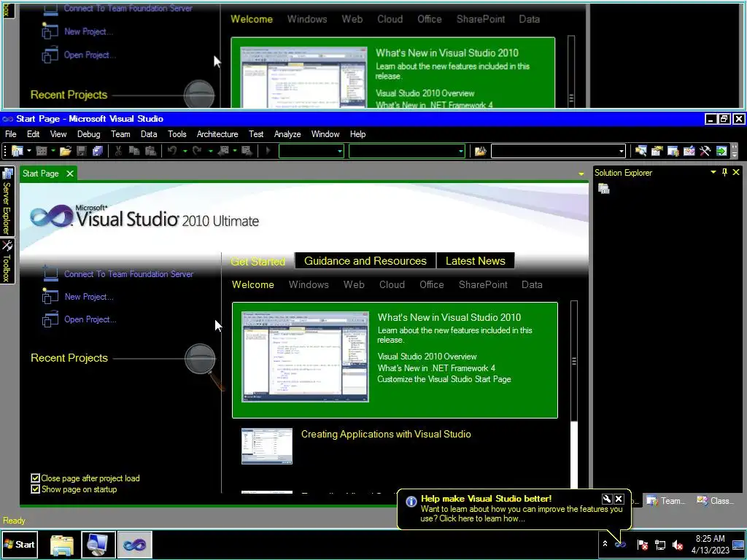Open the Solution Explorer window position dropdown

coord(713,172)
